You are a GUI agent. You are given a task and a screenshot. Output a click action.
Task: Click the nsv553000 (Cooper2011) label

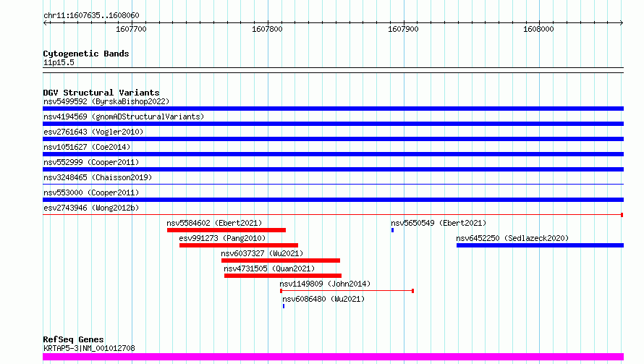coord(91,192)
